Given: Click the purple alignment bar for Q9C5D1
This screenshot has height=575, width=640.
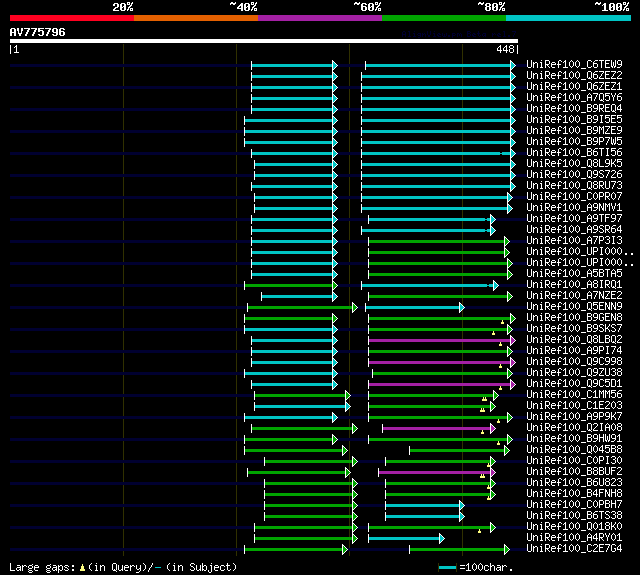Looking at the screenshot, I should [440, 384].
